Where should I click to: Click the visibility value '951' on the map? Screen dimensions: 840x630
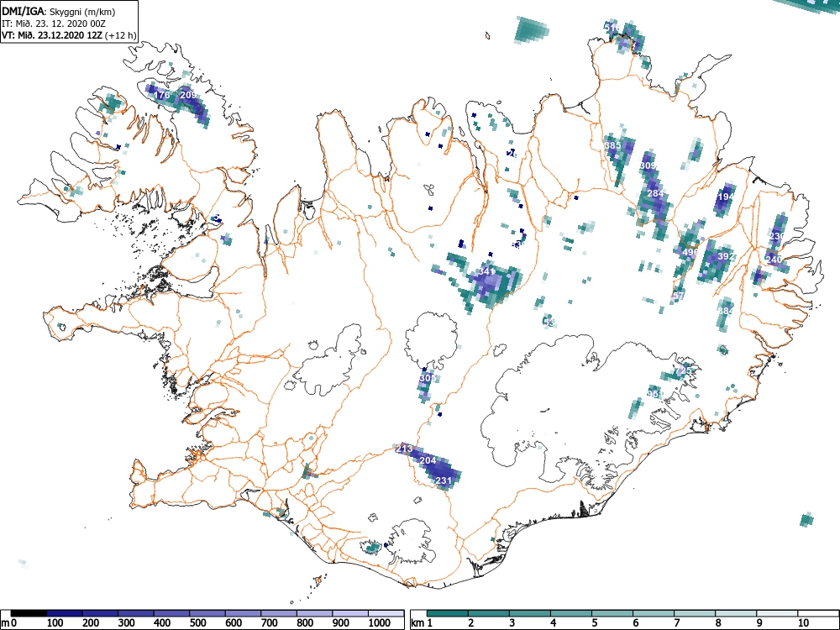[x=654, y=394]
